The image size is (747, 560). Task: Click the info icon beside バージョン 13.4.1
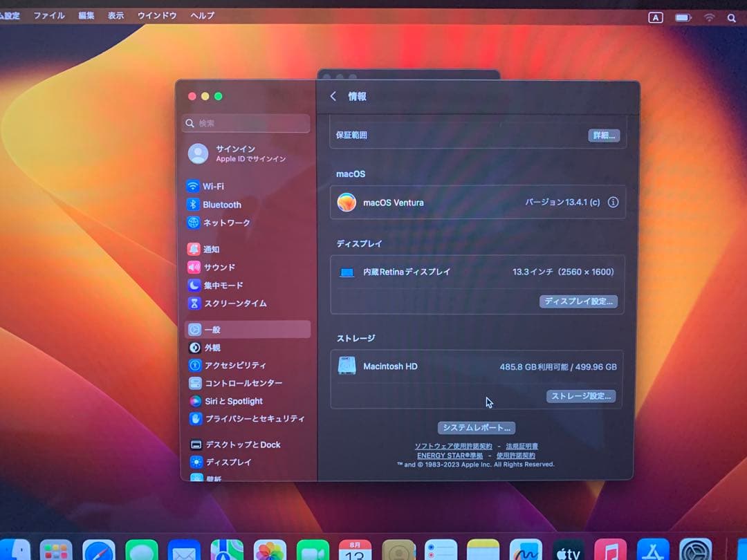click(613, 203)
